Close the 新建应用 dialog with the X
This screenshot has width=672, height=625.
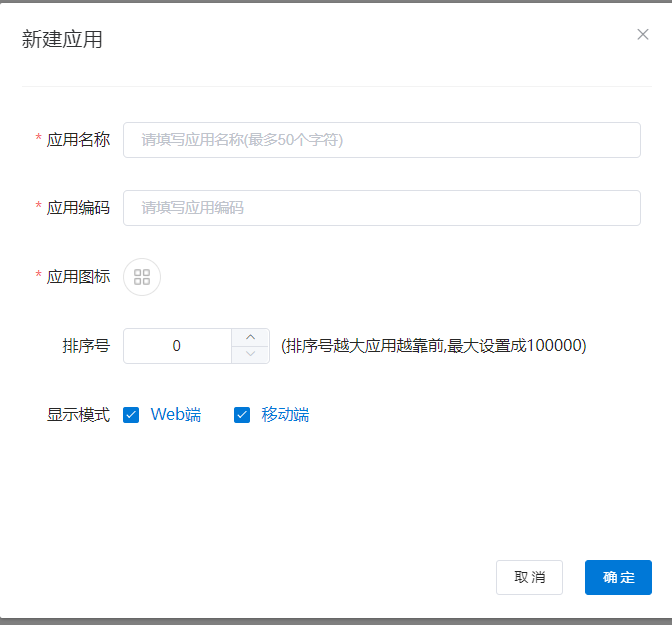[x=643, y=34]
